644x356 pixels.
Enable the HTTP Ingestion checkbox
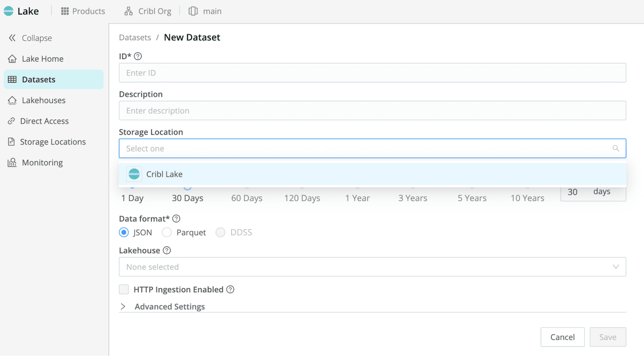124,290
